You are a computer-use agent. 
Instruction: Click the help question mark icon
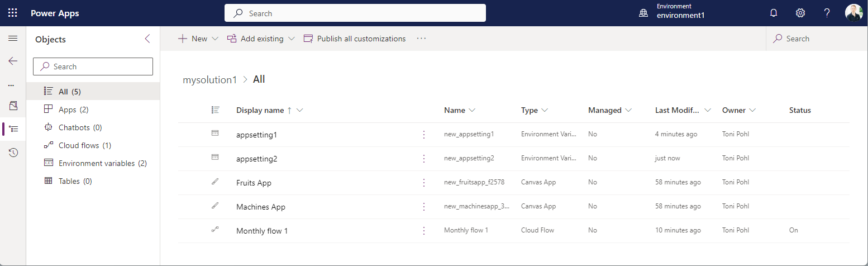point(827,13)
